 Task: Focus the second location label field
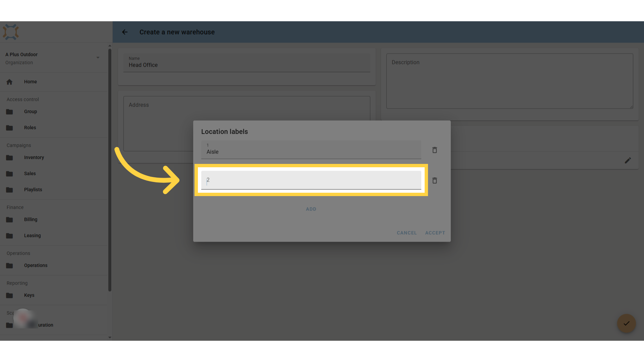click(311, 180)
